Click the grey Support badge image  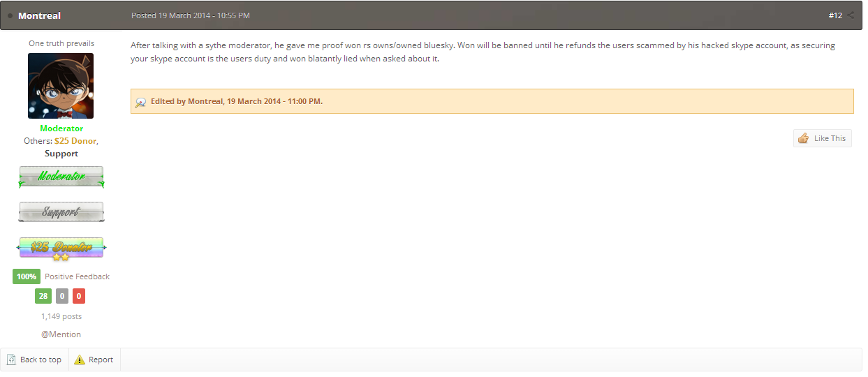(61, 212)
